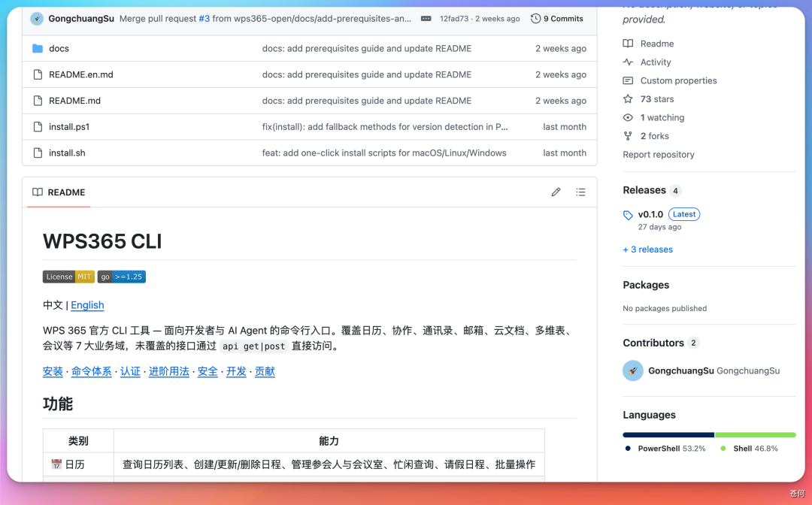Switch to English README link
812x505 pixels.
tap(87, 305)
